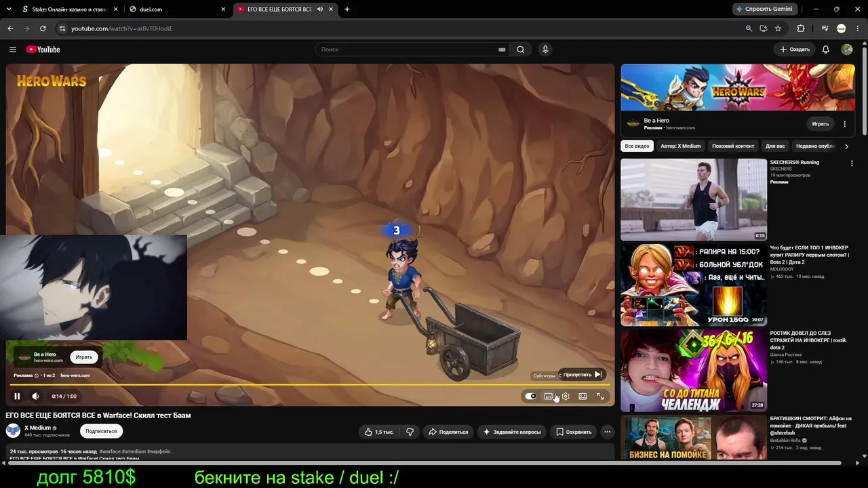The width and height of the screenshot is (868, 488).
Task: Open РОСТИК ДОВЕЛ ДО СЛЕЗ video thumbnail
Action: pos(694,370)
